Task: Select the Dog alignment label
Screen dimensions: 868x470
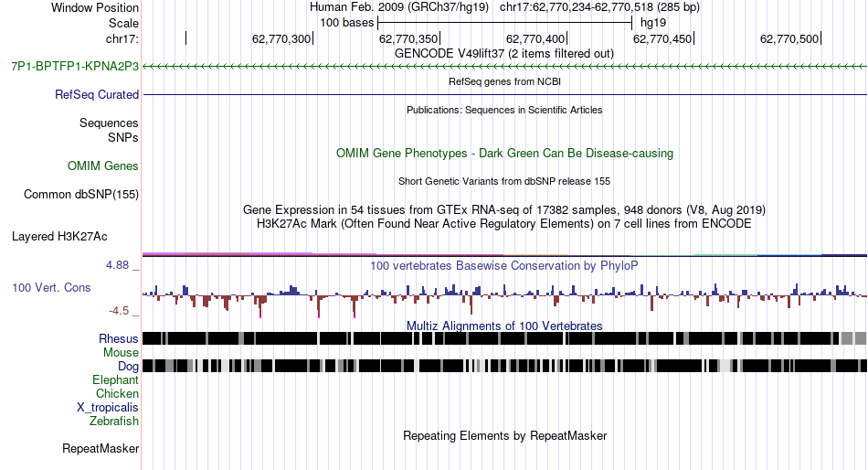Action: (129, 367)
